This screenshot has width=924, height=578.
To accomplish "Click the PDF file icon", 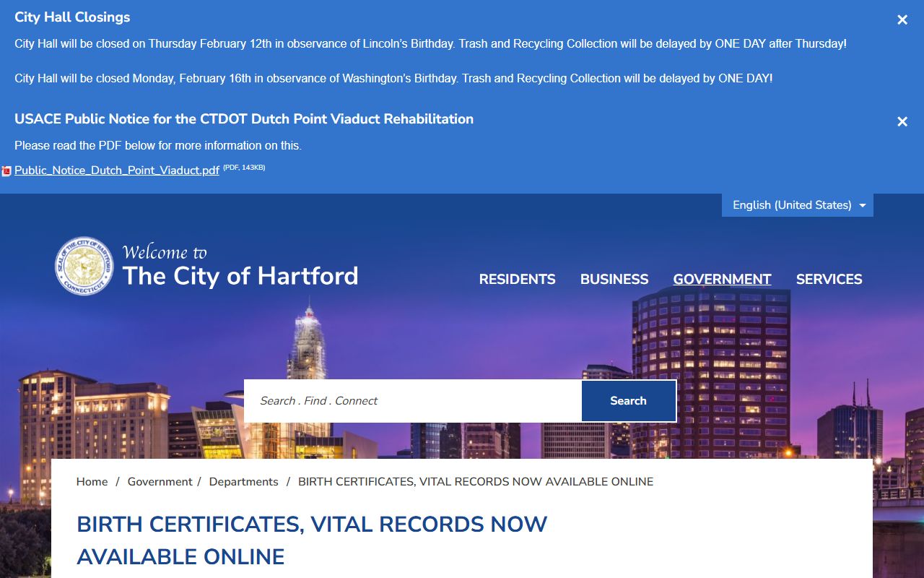I will click(x=6, y=171).
